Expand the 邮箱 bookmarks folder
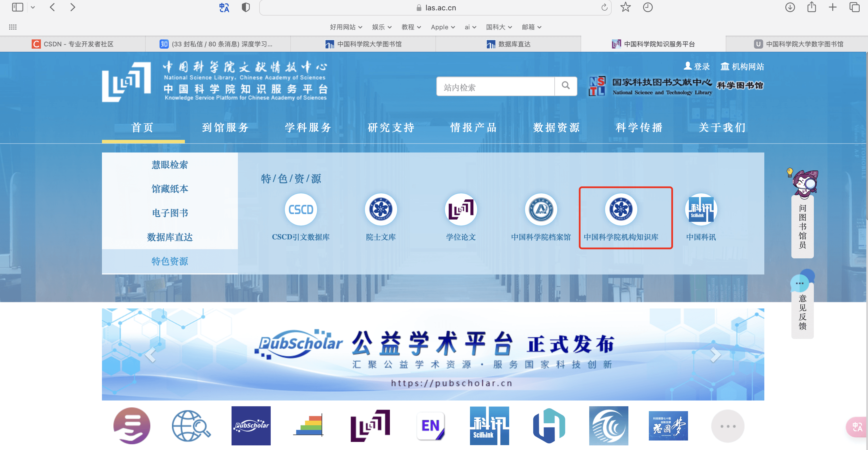The width and height of the screenshot is (868, 450). [531, 27]
